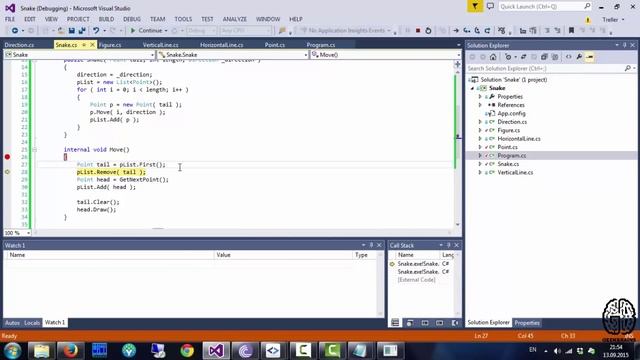Click the volume speaker icon in tray
The width and height of the screenshot is (640, 360).
tap(557, 351)
